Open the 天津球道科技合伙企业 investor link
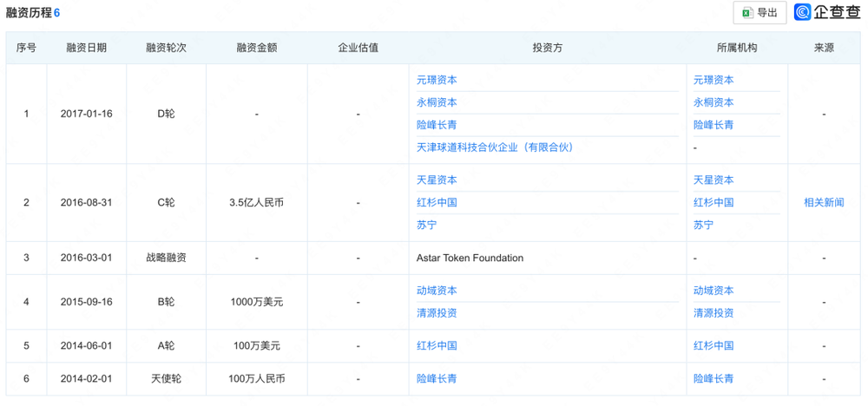Image resolution: width=868 pixels, height=406 pixels. (x=495, y=147)
